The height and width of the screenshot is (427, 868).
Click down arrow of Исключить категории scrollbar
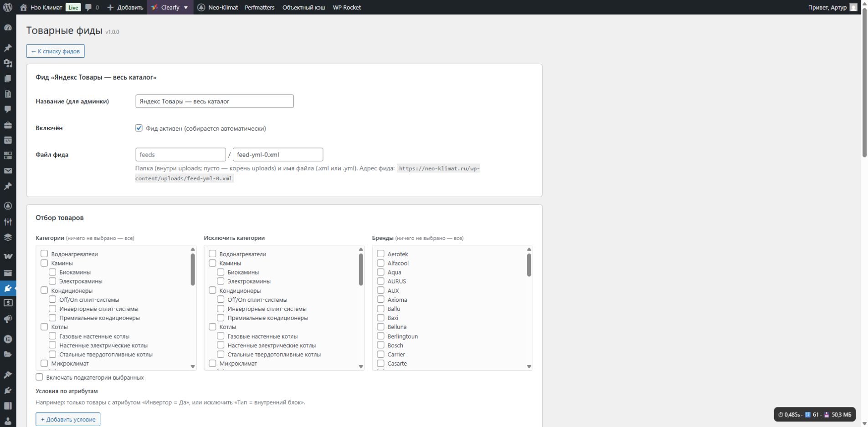[361, 366]
